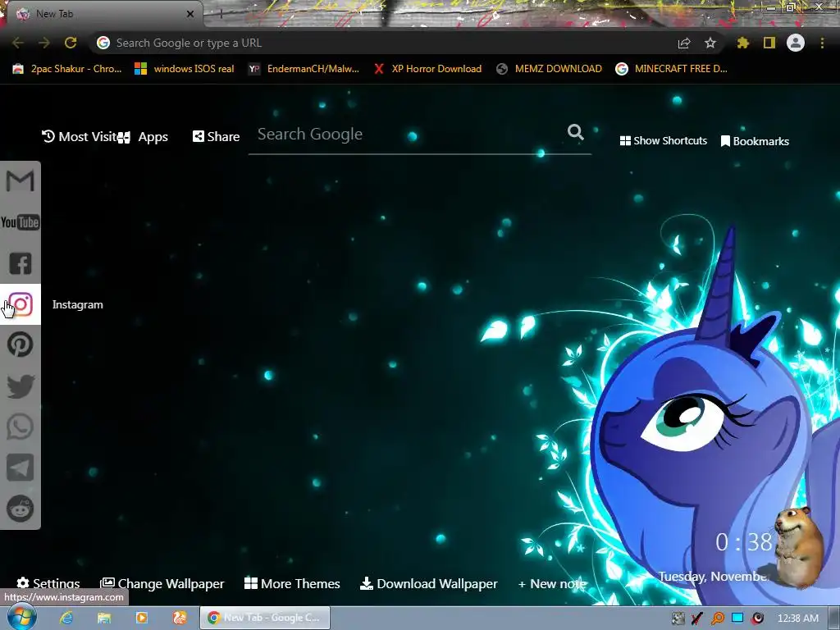The height and width of the screenshot is (630, 840).
Task: Click the blue monitor tray icon
Action: [737, 618]
